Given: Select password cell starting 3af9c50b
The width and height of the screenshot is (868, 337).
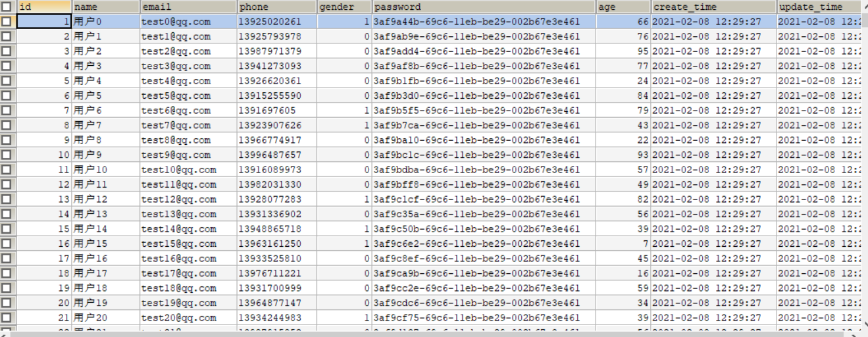Looking at the screenshot, I should pos(484,229).
